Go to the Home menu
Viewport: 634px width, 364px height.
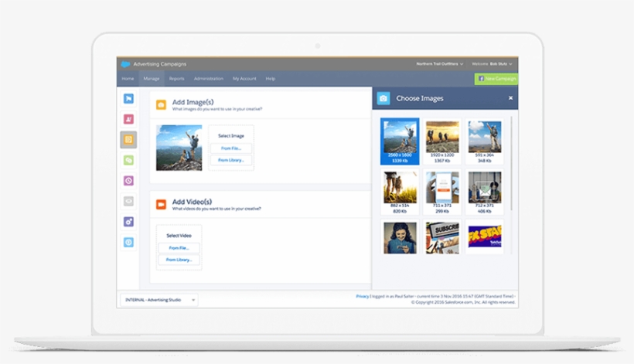[x=128, y=79]
